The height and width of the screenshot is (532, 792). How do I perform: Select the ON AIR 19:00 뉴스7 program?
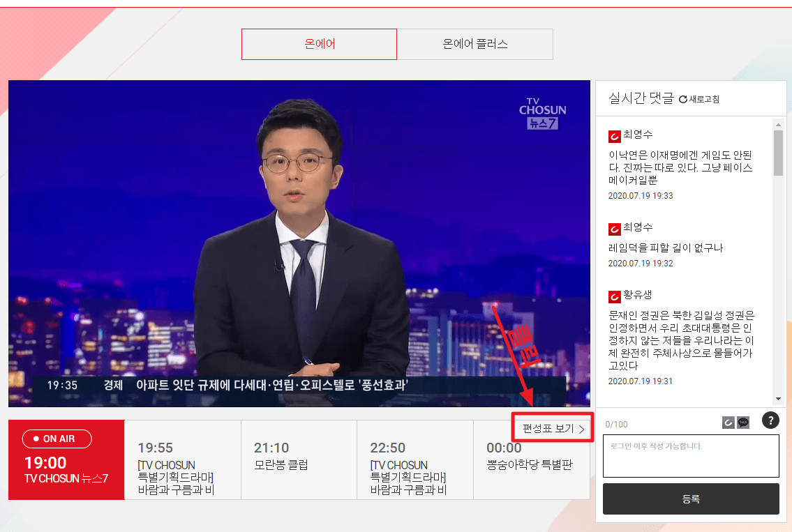(x=66, y=459)
